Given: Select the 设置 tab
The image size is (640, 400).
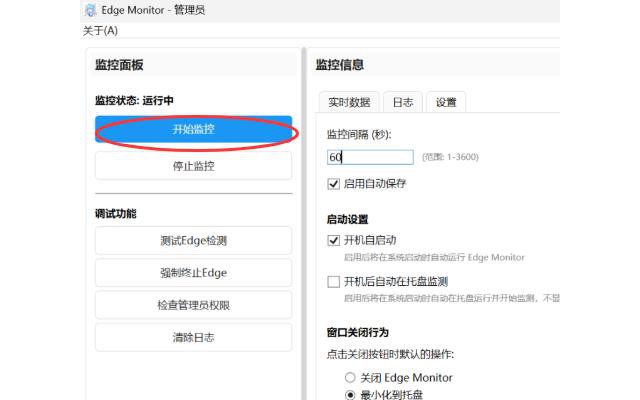Looking at the screenshot, I should click(446, 102).
